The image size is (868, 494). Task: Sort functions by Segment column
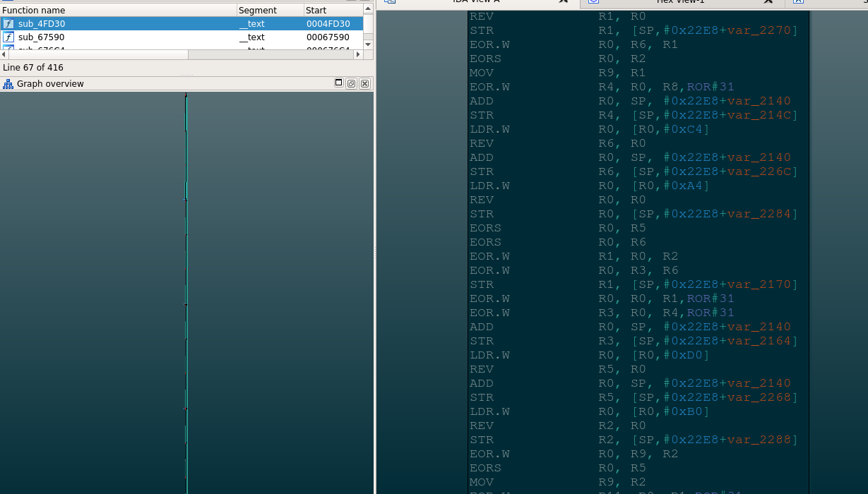[269, 11]
